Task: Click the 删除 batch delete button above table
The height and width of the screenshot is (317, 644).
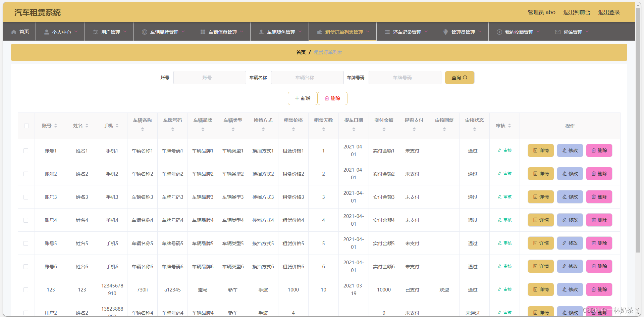Action: click(332, 98)
